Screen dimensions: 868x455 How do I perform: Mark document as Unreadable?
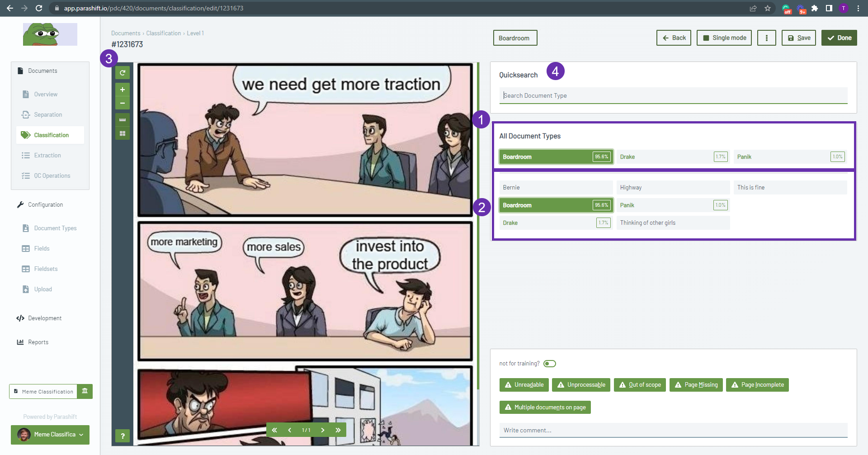524,385
